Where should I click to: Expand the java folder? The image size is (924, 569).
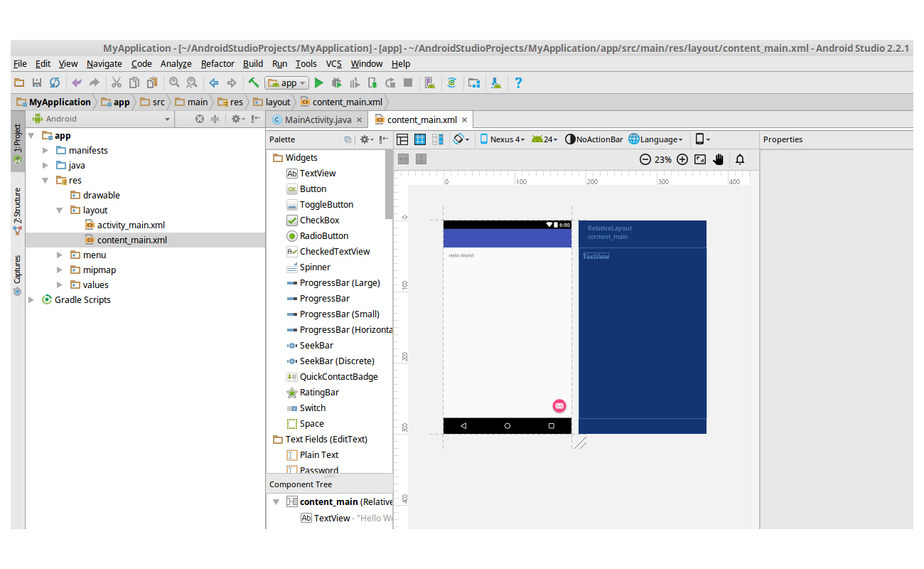pyautogui.click(x=45, y=165)
